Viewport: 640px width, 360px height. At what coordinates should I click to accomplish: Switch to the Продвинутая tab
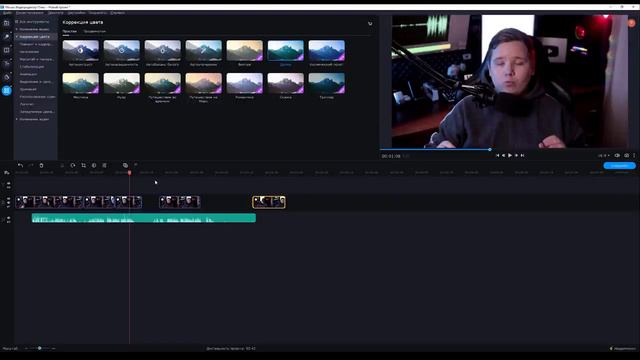[x=95, y=31]
